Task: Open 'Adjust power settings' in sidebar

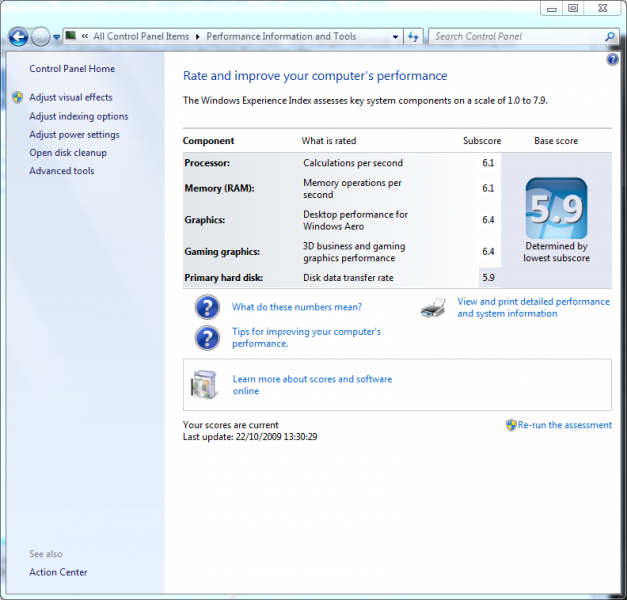Action: coord(74,135)
